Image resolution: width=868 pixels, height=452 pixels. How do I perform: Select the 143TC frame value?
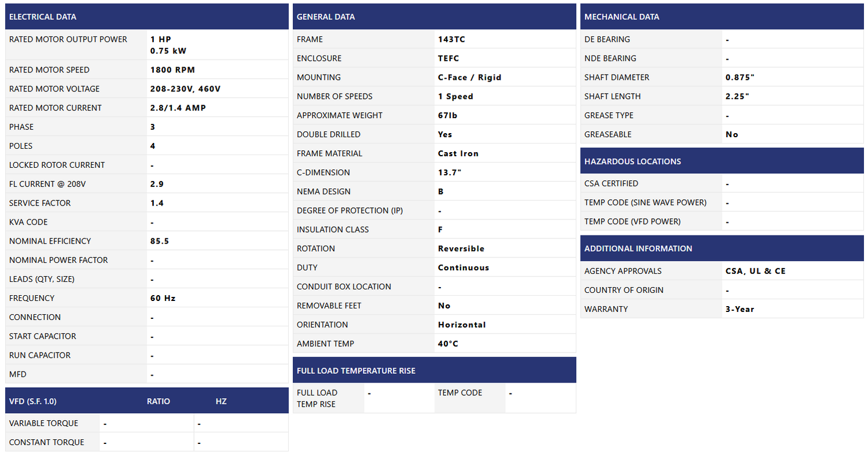(451, 39)
